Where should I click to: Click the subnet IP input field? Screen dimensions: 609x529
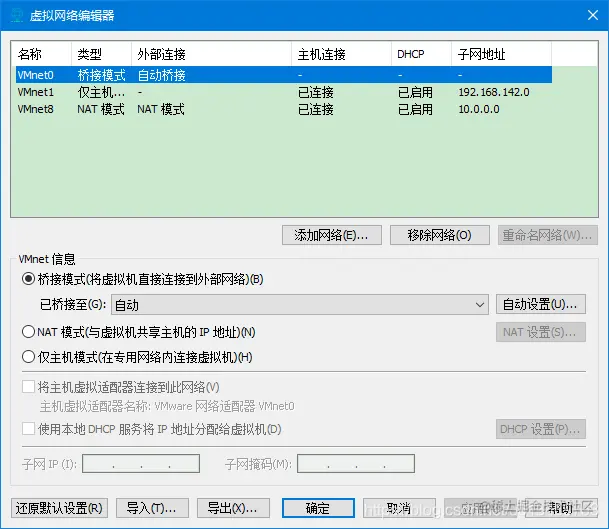tap(141, 464)
